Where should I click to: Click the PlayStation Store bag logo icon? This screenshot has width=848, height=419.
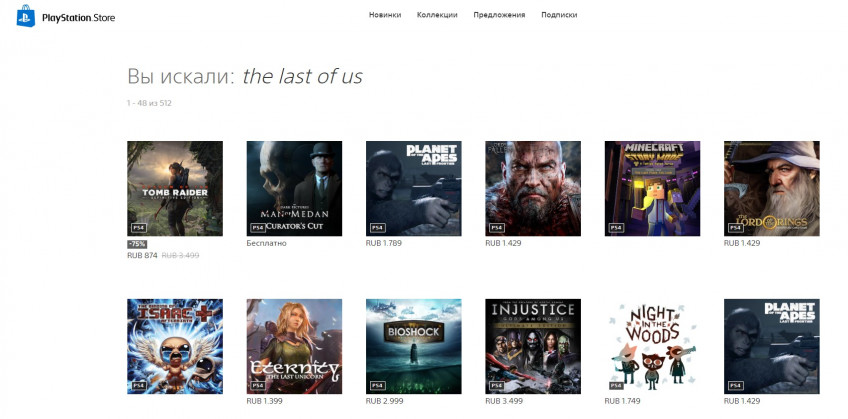click(x=26, y=16)
